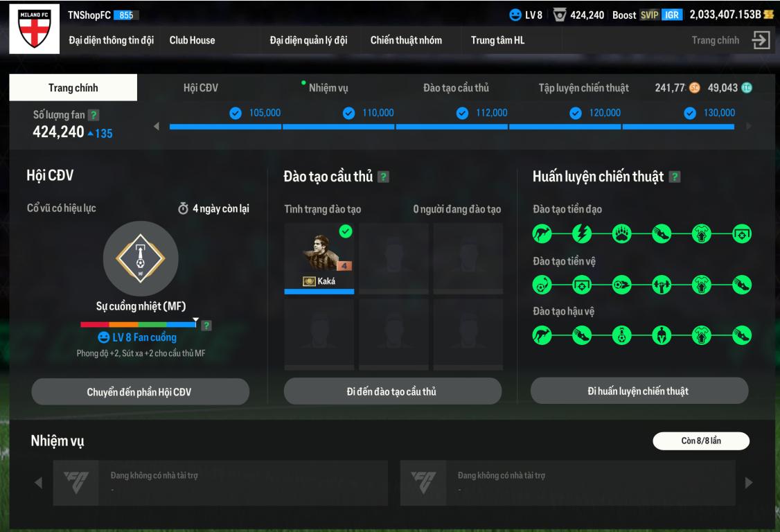
Task: Click the 105,000 fan milestone checkmark
Action: 236,114
